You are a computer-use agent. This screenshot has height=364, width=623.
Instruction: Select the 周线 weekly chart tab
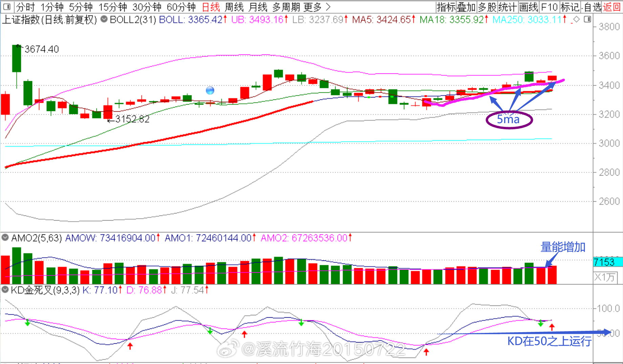pyautogui.click(x=234, y=7)
